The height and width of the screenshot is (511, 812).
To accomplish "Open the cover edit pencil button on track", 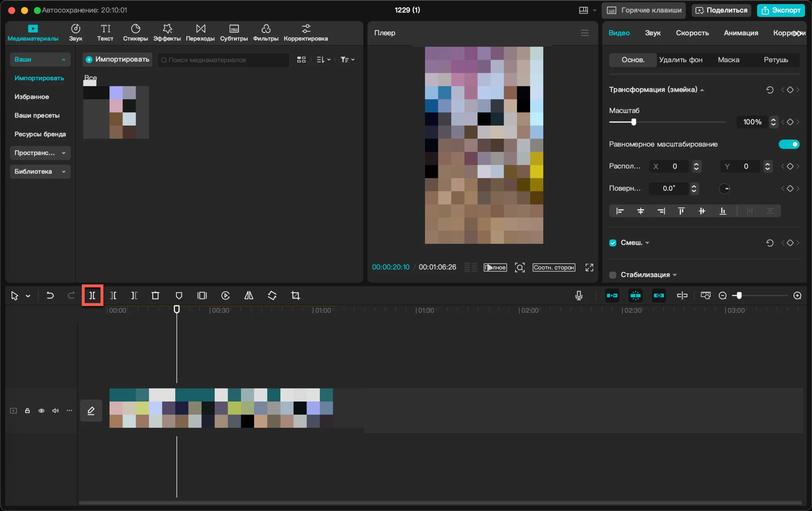I will [x=91, y=410].
